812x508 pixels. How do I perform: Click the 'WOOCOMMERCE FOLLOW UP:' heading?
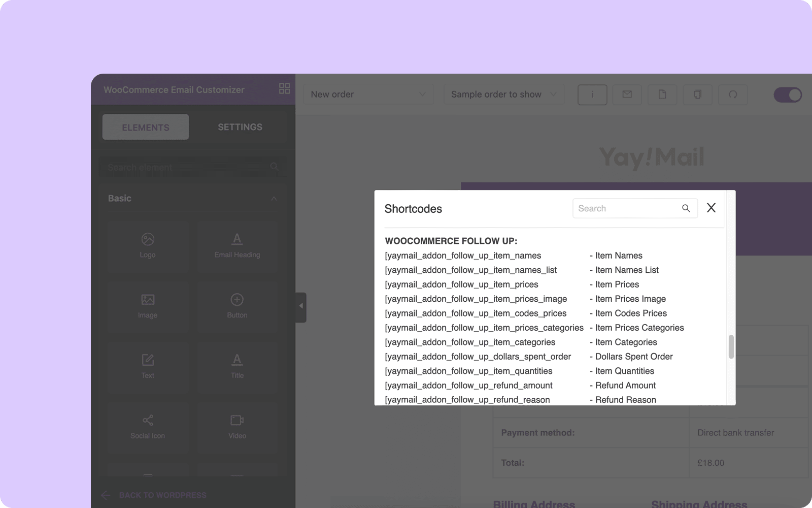451,241
